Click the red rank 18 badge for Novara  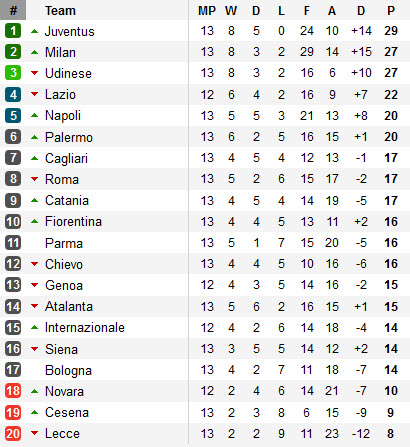pos(13,391)
